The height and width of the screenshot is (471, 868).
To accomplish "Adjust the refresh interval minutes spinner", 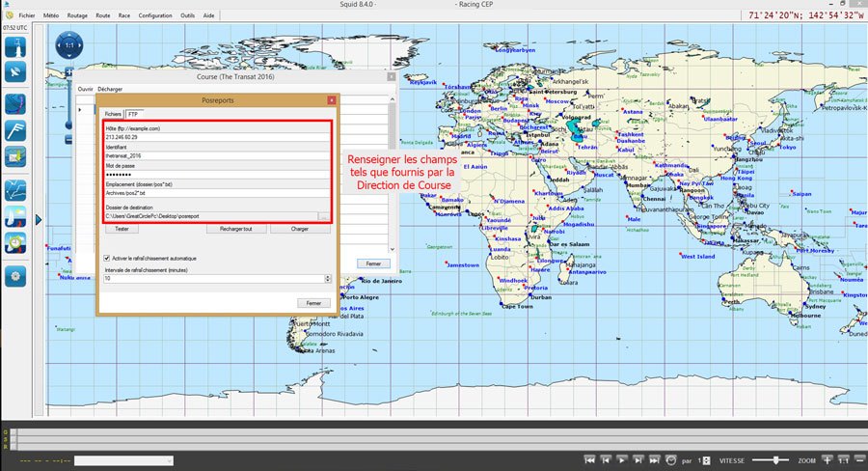I will (x=328, y=278).
